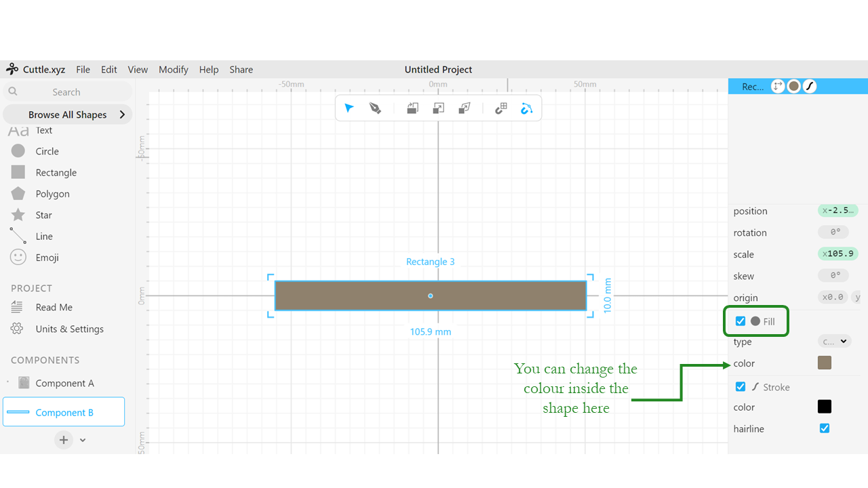Viewport: 868px width, 488px height.
Task: Select the arrow Select tool
Action: [349, 108]
